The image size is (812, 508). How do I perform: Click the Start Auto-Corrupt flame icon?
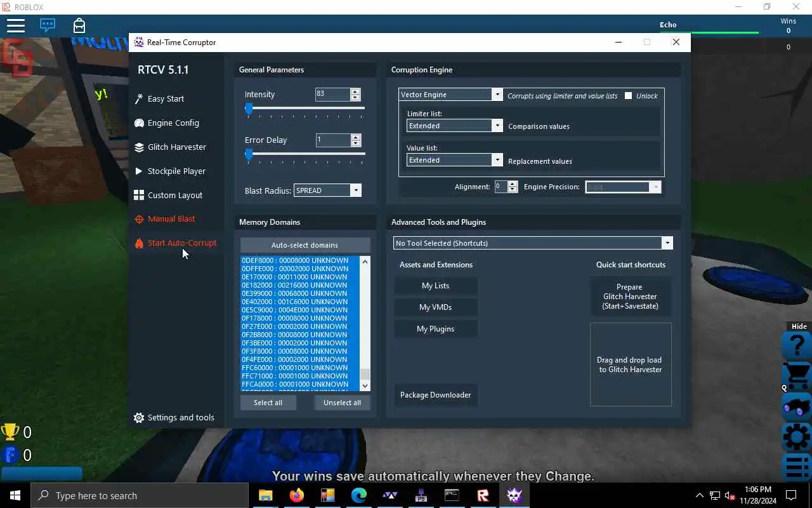[139, 243]
